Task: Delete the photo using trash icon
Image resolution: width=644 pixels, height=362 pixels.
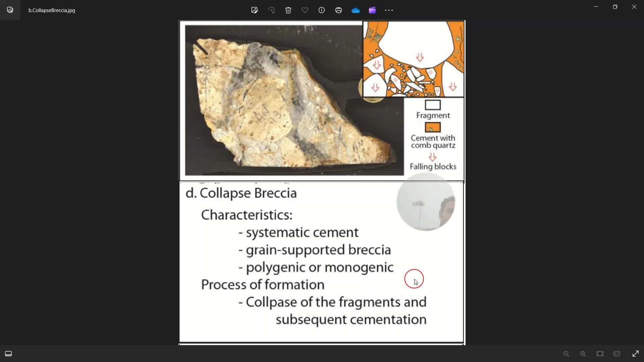Action: 288,10
